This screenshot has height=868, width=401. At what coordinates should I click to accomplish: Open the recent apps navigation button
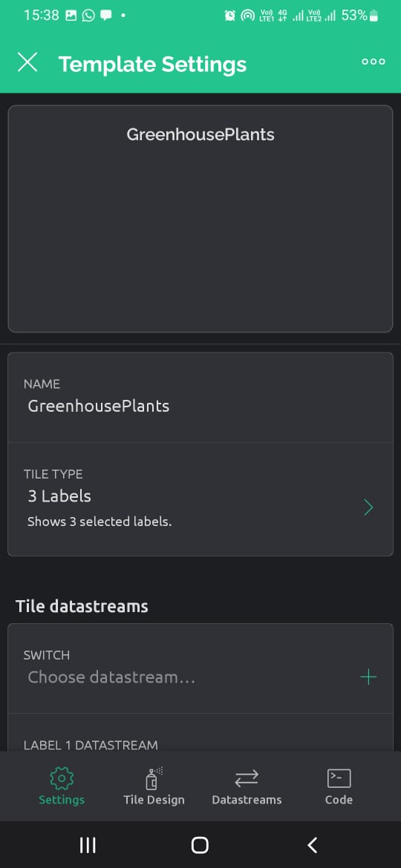(88, 845)
